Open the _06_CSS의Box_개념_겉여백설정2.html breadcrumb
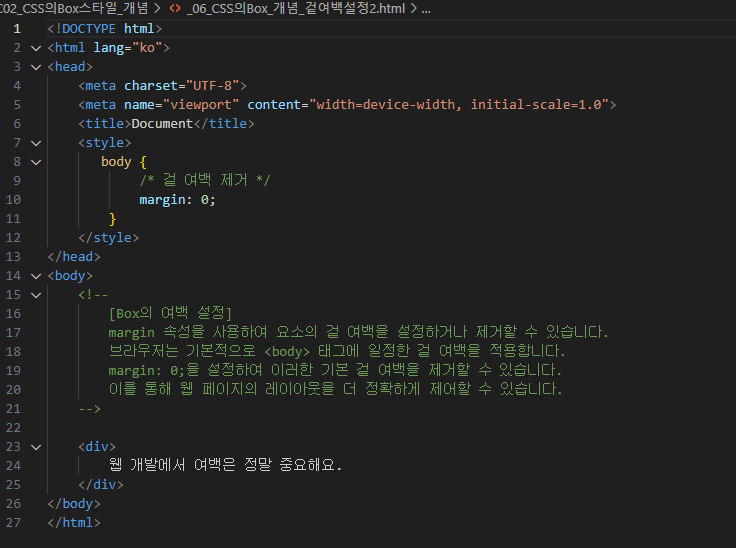The height and width of the screenshot is (548, 736). click(x=296, y=8)
